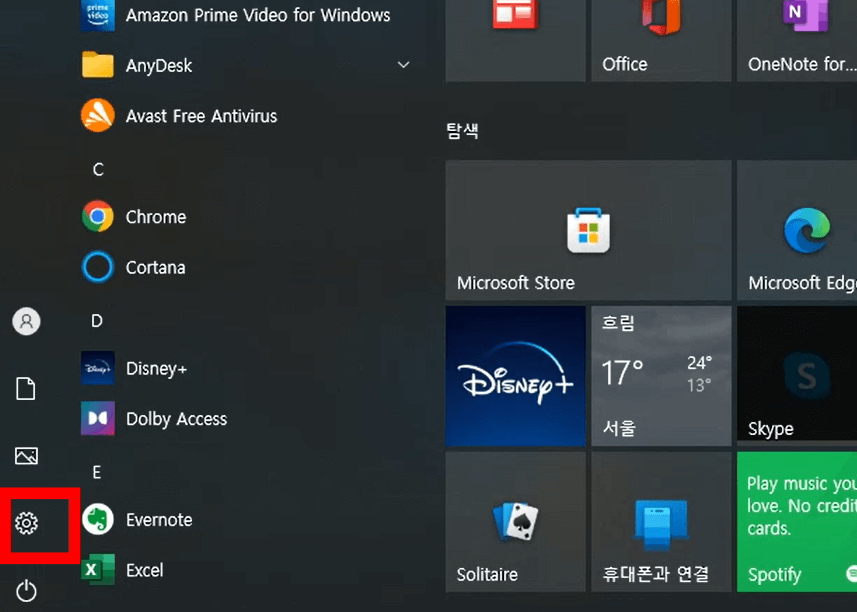The width and height of the screenshot is (857, 612).
Task: Open the AnyDesk folder entry
Action: click(x=245, y=66)
